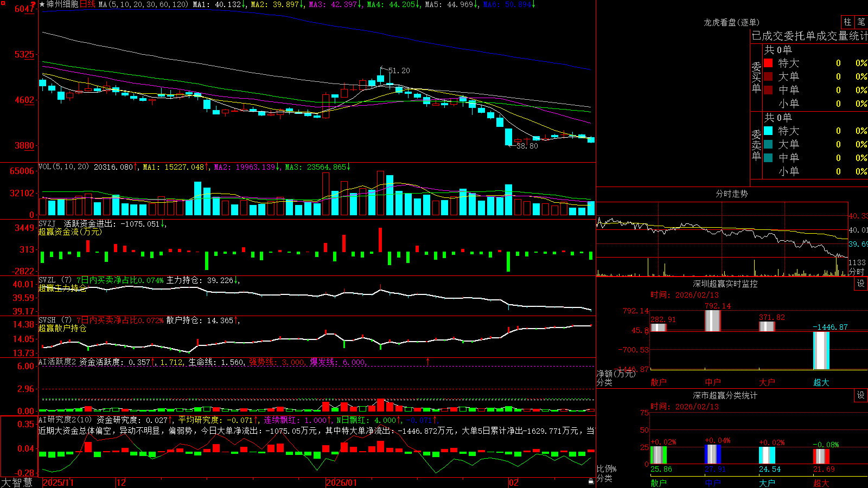
Task: Click the lock icon on the timeline
Action: point(591,481)
